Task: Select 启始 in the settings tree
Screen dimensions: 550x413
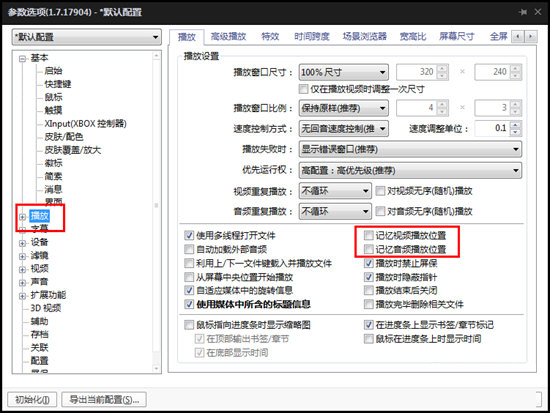Action: [53, 71]
